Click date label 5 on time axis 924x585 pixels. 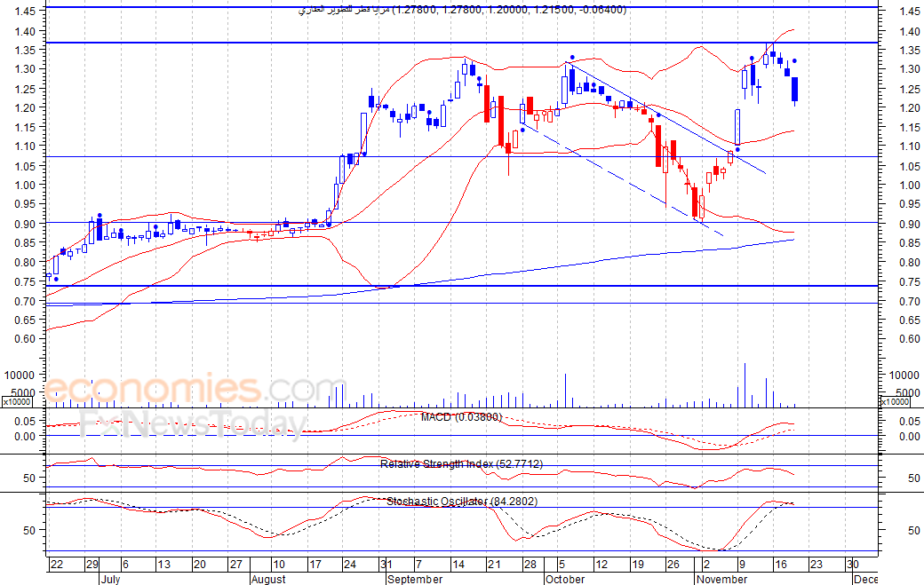[562, 565]
